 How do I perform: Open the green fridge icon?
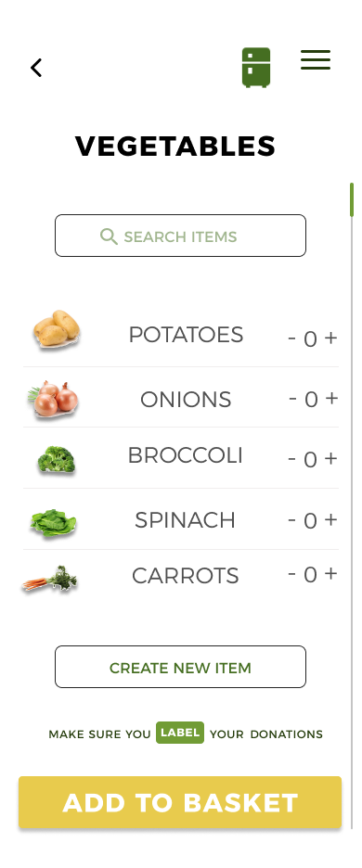click(256, 67)
